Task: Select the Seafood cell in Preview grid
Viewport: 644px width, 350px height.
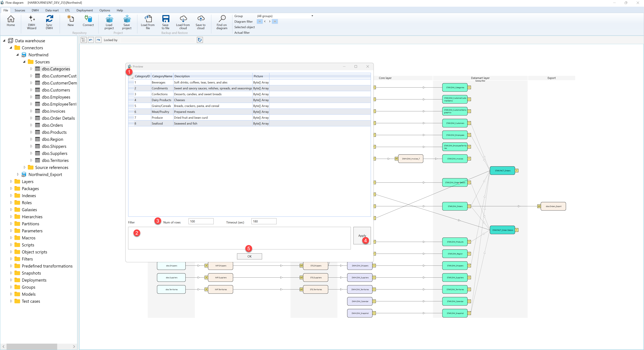Action: pyautogui.click(x=162, y=123)
